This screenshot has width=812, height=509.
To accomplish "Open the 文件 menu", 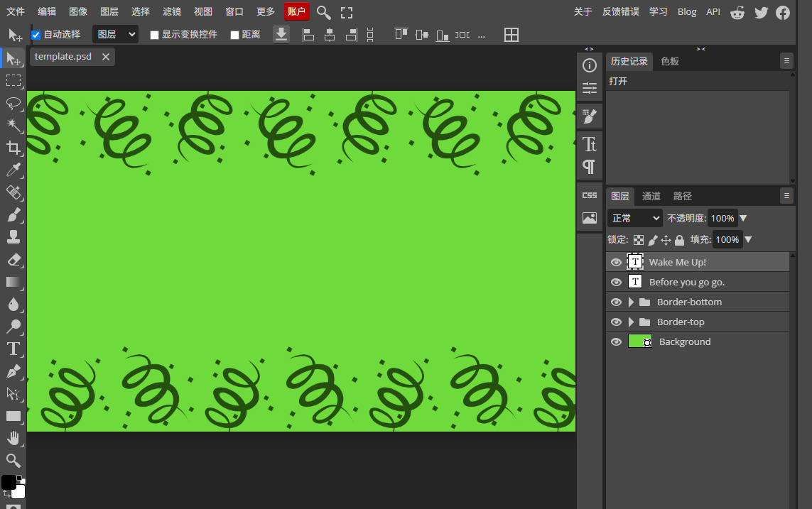I will (x=16, y=12).
